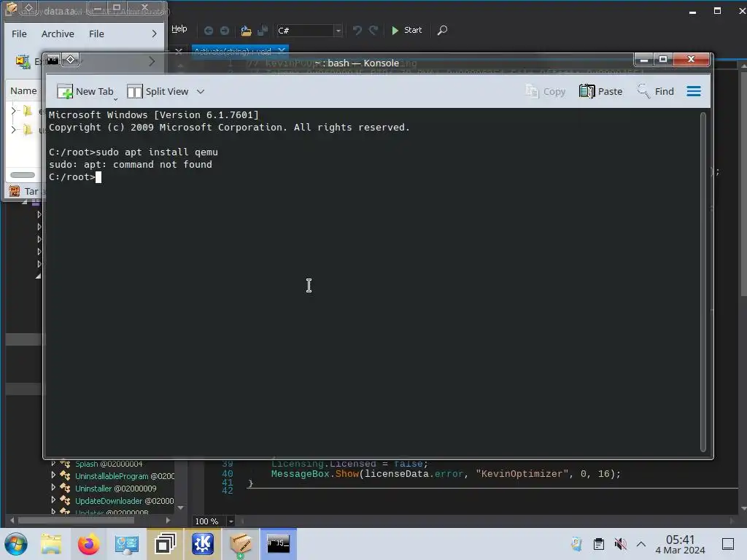This screenshot has width=747, height=560.
Task: Click MessageBox on code line 40
Action: tap(300, 474)
